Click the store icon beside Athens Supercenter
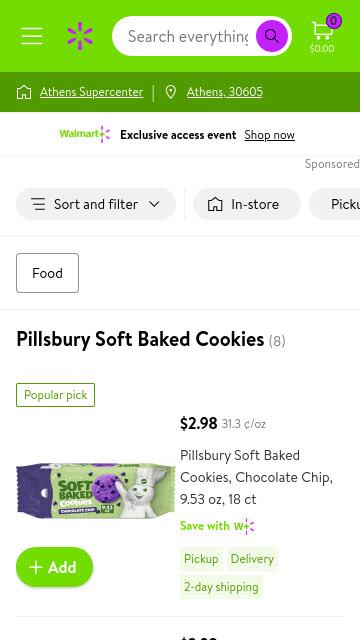The width and height of the screenshot is (360, 640). (x=24, y=92)
